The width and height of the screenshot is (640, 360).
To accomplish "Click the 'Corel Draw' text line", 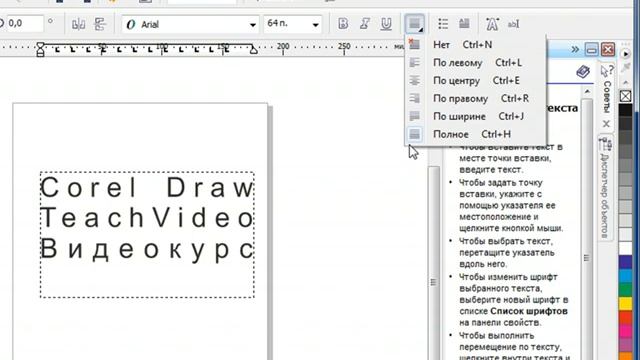I will [147, 188].
